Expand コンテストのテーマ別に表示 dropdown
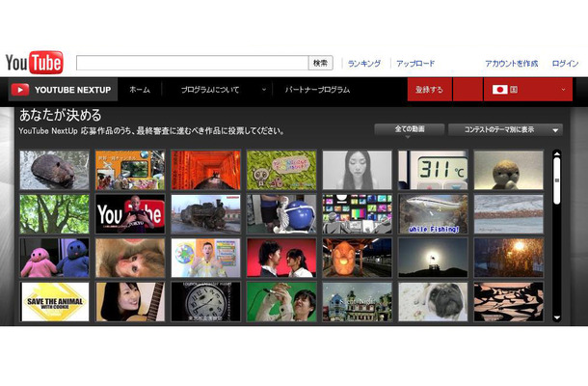The image size is (588, 386). coord(505,129)
